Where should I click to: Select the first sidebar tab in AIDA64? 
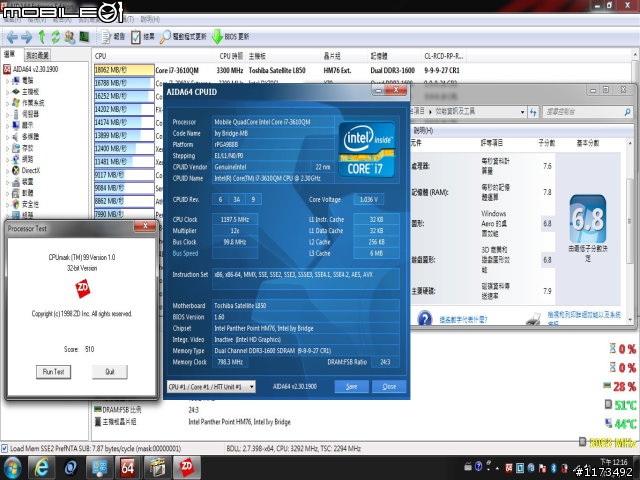pyautogui.click(x=10, y=54)
